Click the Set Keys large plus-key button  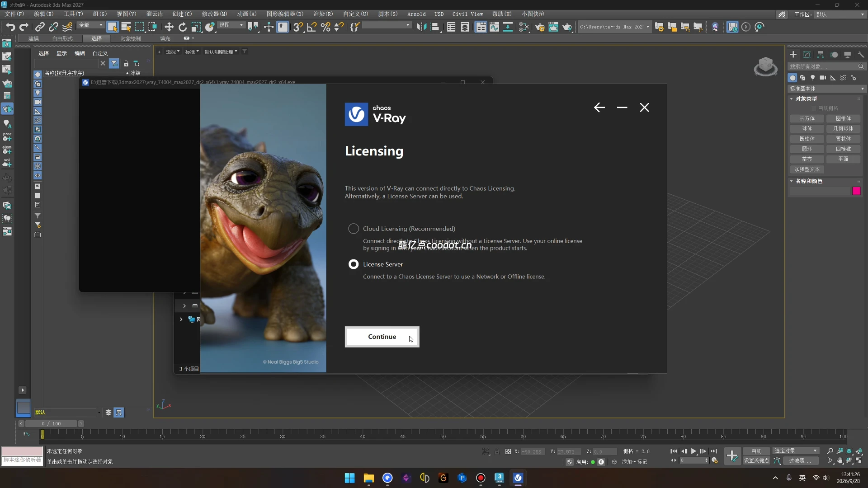tap(732, 455)
